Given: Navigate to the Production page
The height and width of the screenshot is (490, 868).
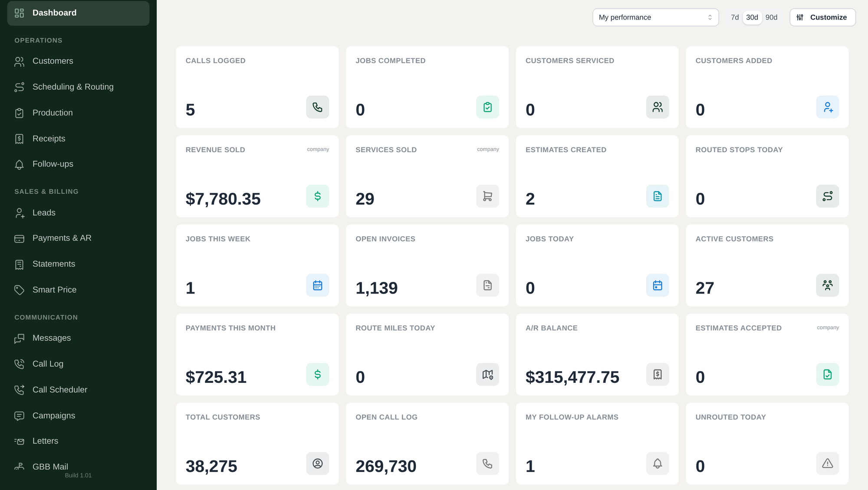Looking at the screenshot, I should [x=78, y=113].
